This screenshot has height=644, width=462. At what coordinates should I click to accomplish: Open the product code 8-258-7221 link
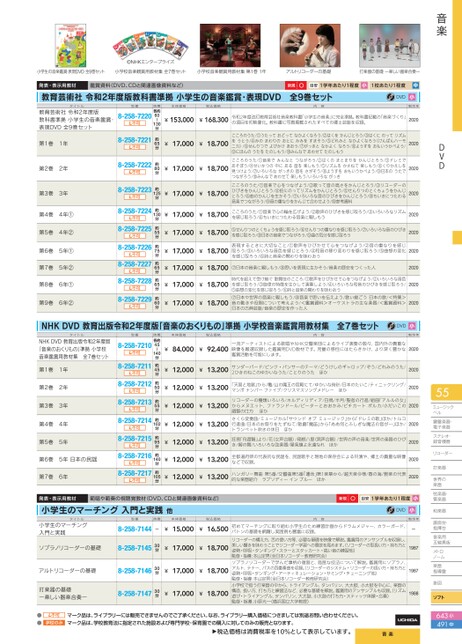[135, 140]
